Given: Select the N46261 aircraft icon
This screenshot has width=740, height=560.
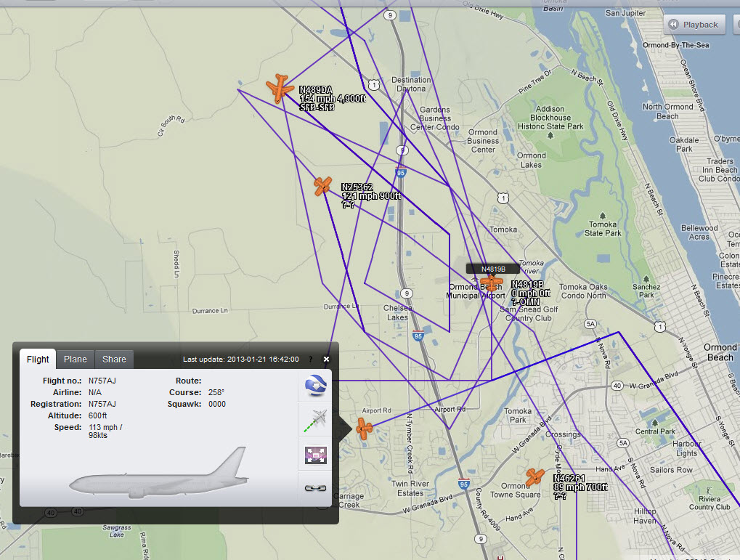Looking at the screenshot, I should point(535,476).
